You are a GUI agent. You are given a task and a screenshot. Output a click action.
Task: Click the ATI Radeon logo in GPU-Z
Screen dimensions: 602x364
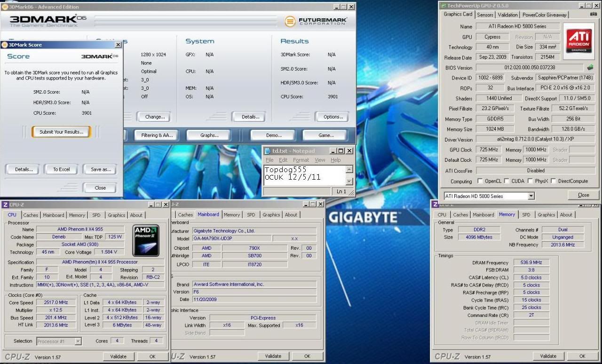(x=579, y=40)
